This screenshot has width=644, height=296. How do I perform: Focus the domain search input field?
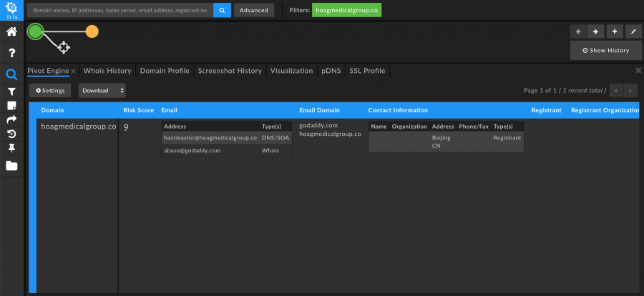coord(120,10)
